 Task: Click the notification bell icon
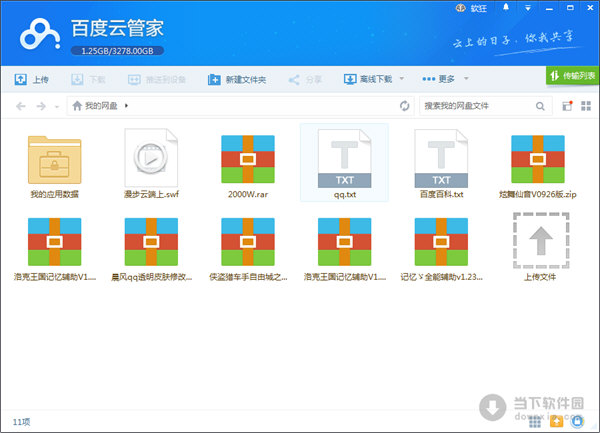coord(506,7)
